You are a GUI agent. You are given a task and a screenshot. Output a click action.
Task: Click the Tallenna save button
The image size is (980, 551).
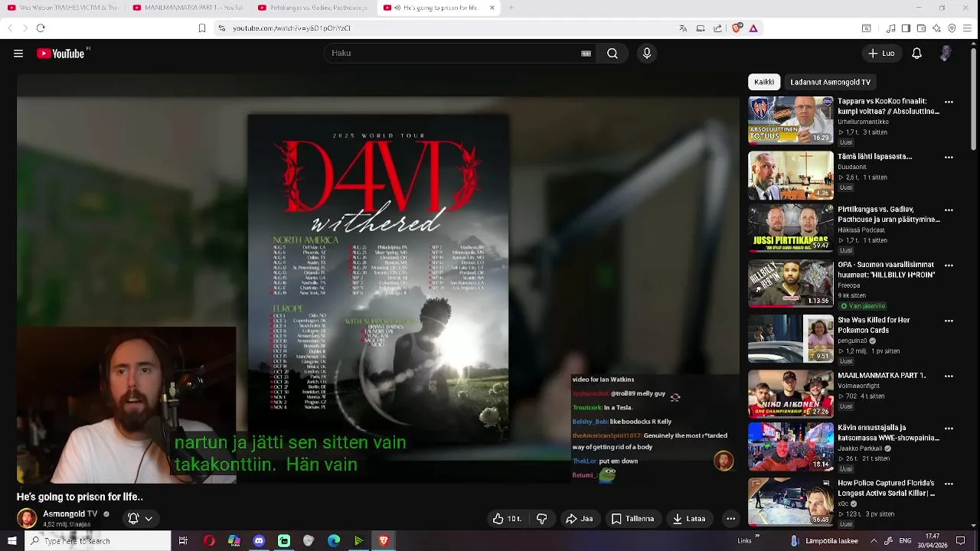point(632,519)
